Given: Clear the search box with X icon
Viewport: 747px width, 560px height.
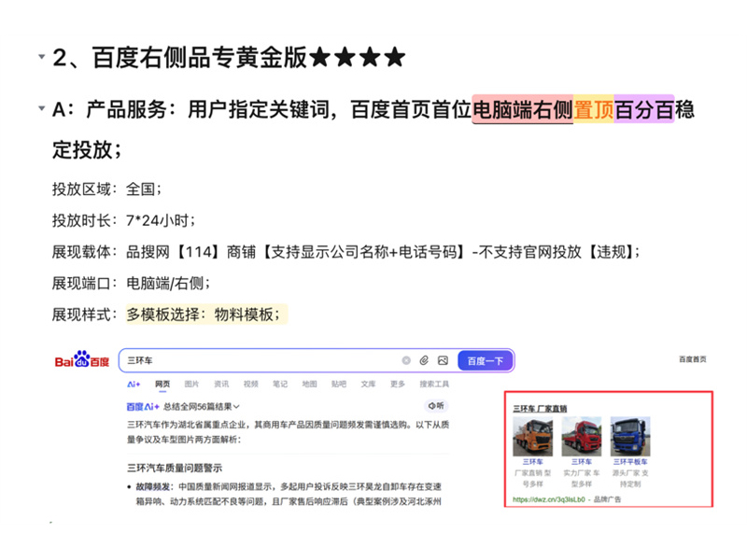Looking at the screenshot, I should click(x=406, y=360).
